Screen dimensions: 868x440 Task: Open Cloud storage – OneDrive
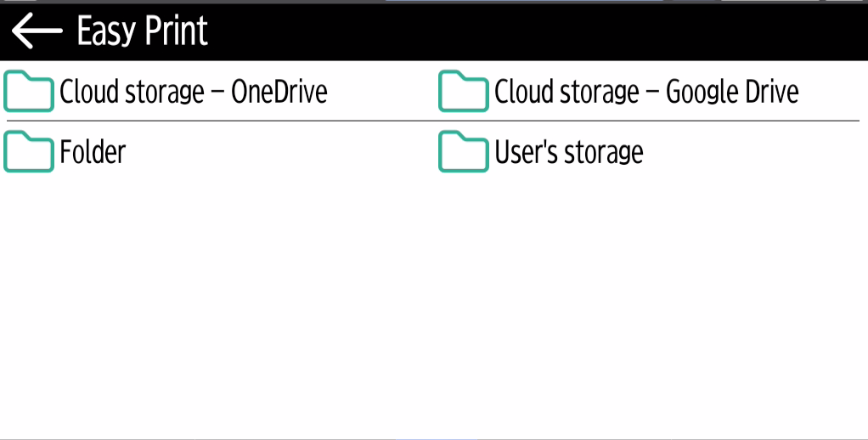click(x=193, y=92)
